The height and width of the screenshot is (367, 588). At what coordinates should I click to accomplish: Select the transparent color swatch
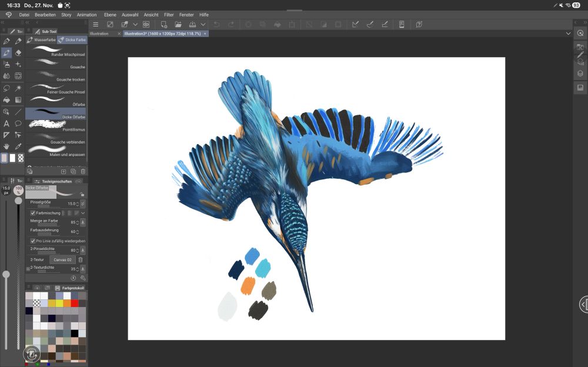click(x=21, y=158)
